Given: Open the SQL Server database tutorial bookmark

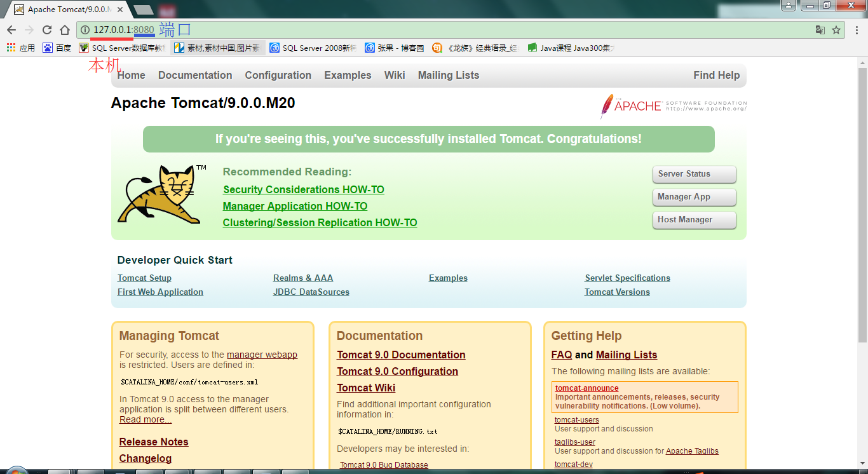Looking at the screenshot, I should coord(122,48).
